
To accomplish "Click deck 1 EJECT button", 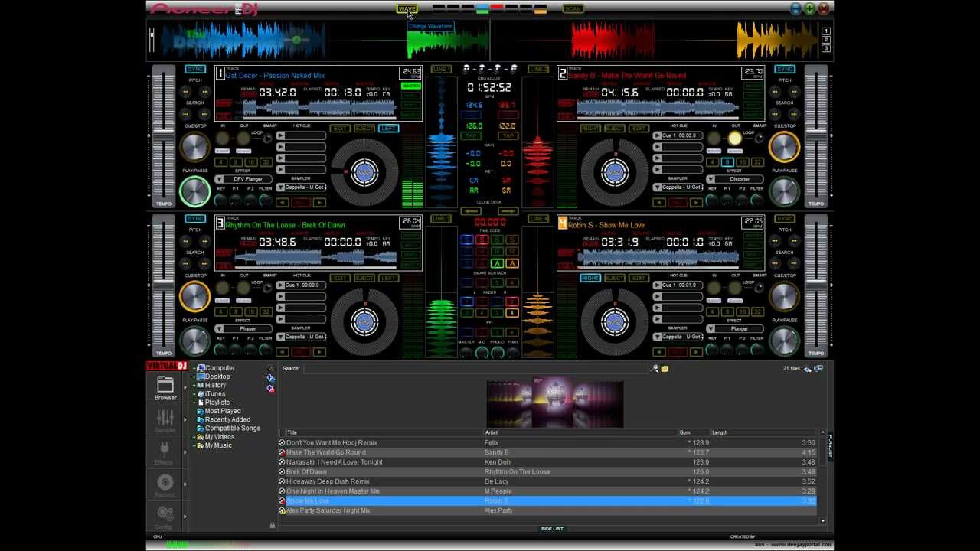I will click(x=364, y=129).
